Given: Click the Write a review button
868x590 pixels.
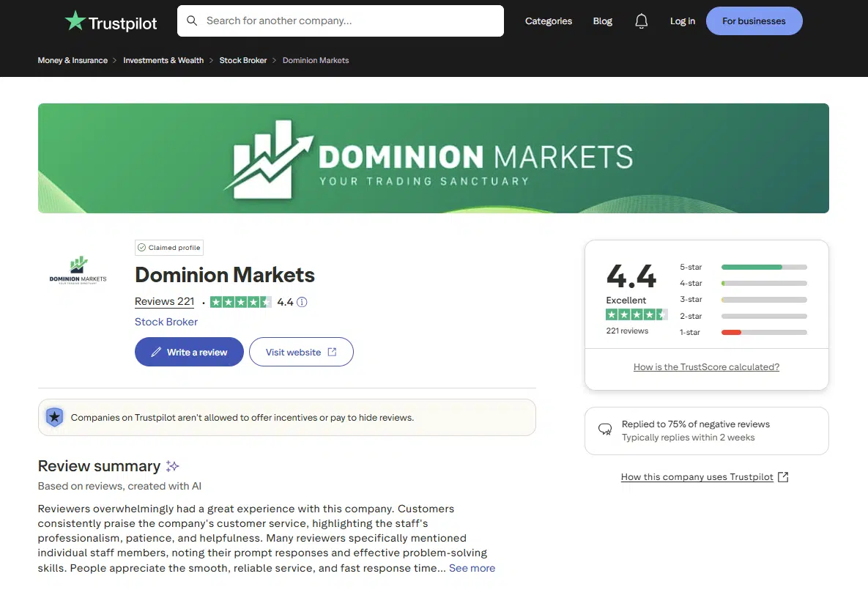Looking at the screenshot, I should [x=189, y=353].
